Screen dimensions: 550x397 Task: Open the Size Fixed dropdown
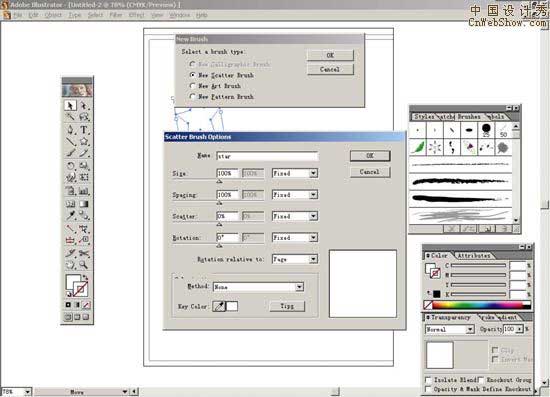(x=313, y=173)
